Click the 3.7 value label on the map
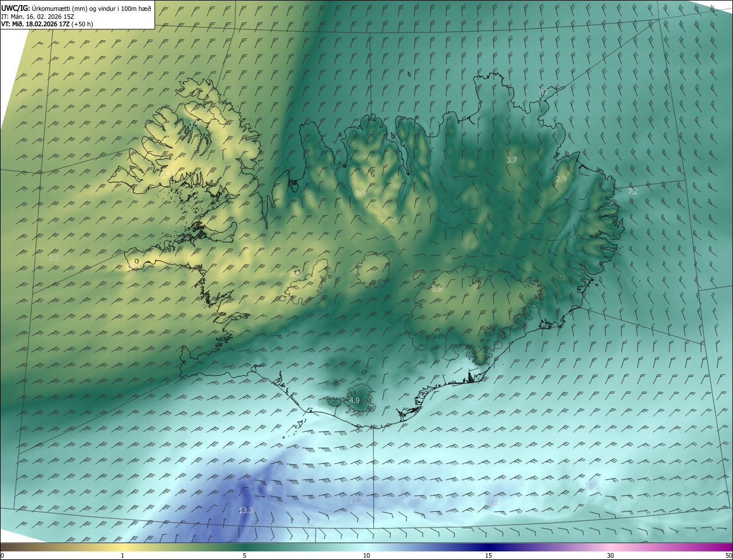Screen dimensions: 733x560 (512, 160)
